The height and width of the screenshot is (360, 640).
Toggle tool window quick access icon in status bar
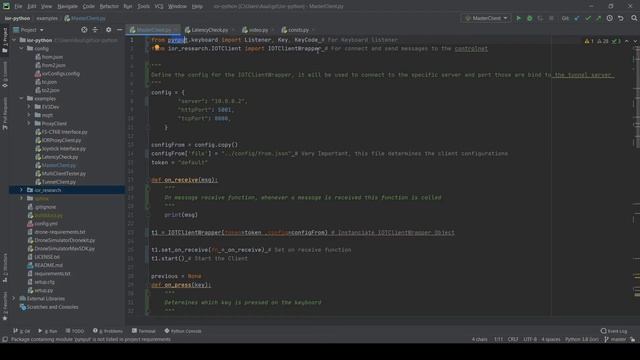pyautogui.click(x=5, y=340)
